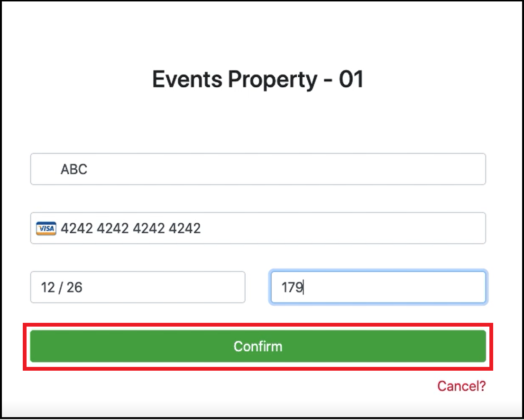Select the expiry date field showing 12 / 26

pyautogui.click(x=138, y=287)
